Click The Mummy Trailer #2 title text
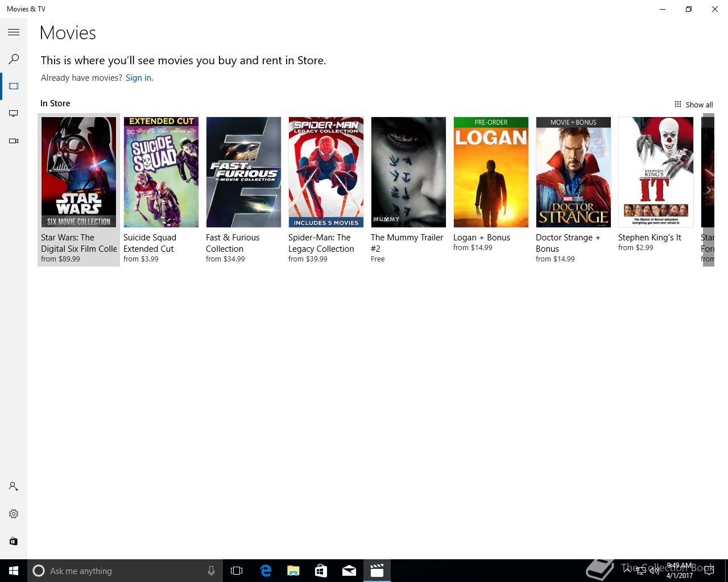 (x=407, y=243)
